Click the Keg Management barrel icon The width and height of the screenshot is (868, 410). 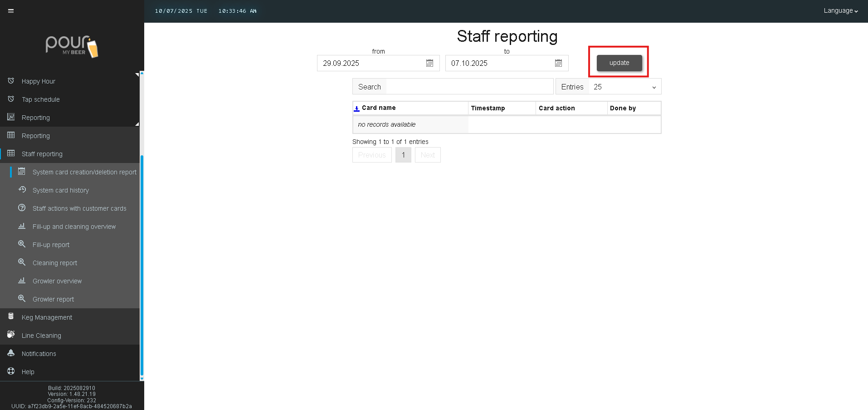tap(11, 316)
